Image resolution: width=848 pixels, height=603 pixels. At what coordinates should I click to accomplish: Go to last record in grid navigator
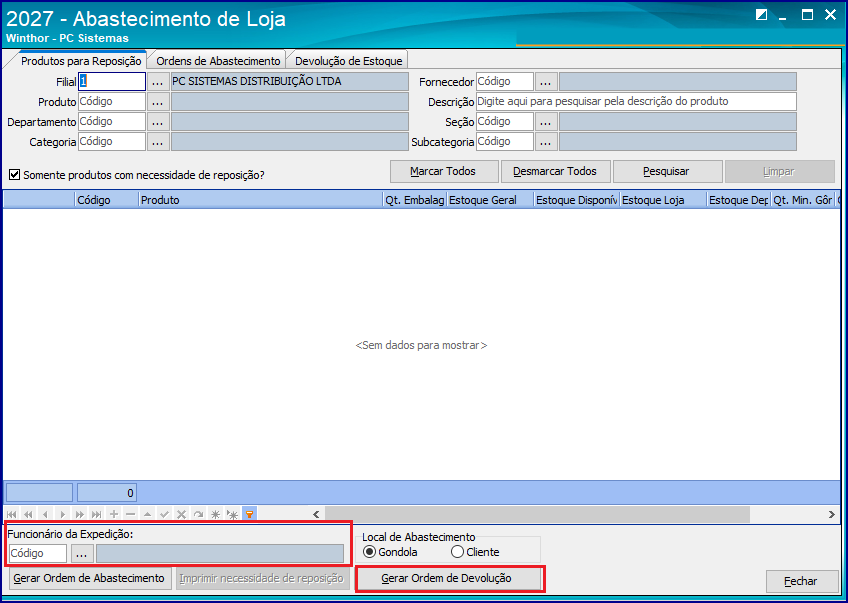coord(96,514)
